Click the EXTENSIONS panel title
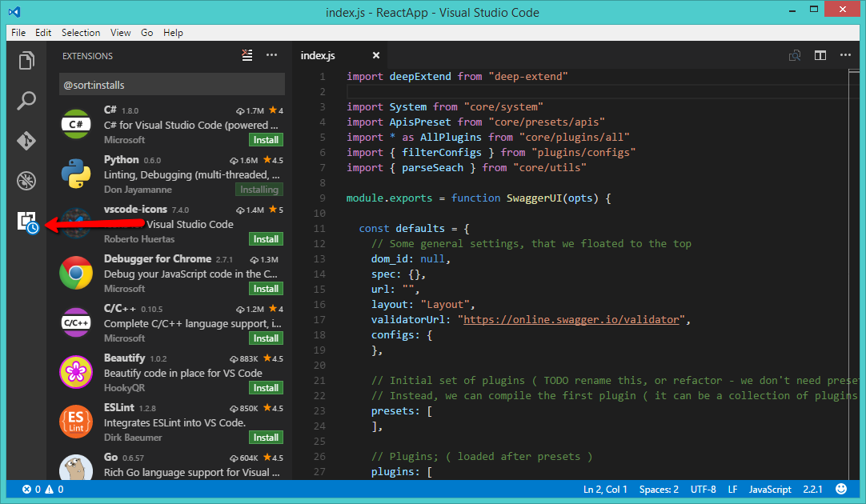866x504 pixels. point(87,56)
